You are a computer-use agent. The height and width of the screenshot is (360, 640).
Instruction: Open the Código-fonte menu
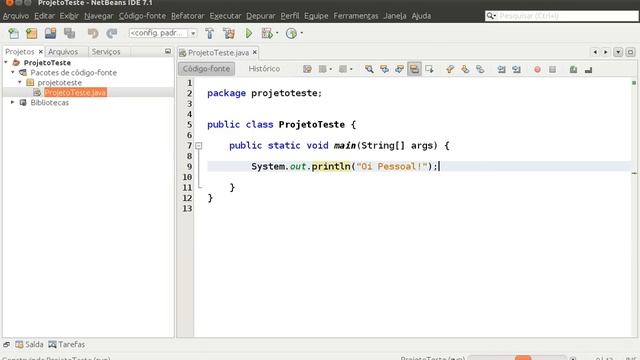click(142, 16)
